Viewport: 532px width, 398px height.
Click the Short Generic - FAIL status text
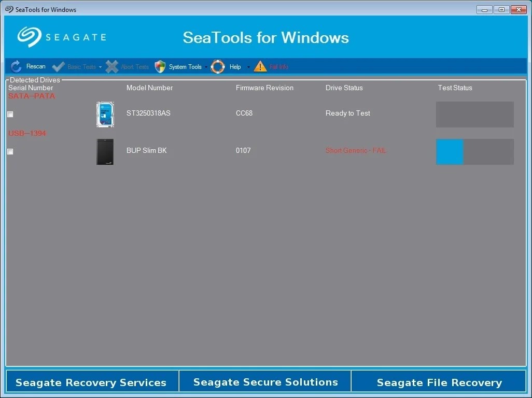(356, 151)
